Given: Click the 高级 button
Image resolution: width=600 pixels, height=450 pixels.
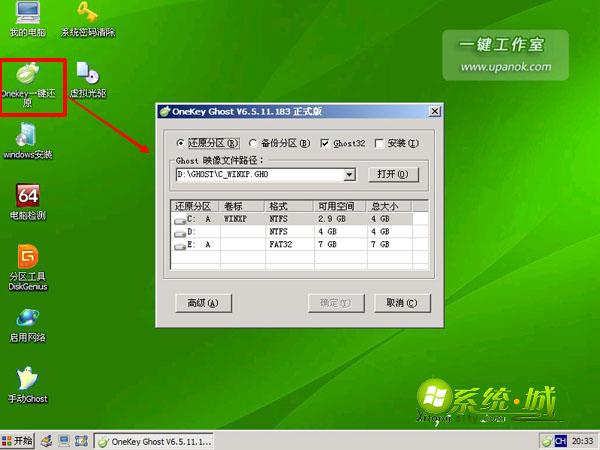Looking at the screenshot, I should (203, 303).
